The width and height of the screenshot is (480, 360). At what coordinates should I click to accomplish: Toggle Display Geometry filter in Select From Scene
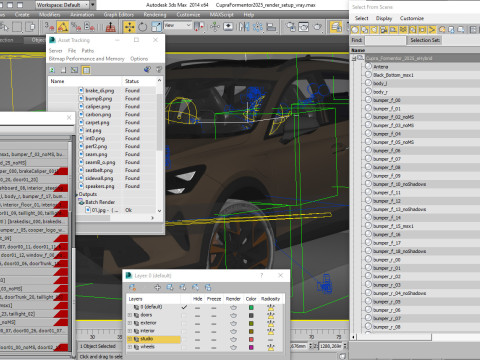click(355, 30)
